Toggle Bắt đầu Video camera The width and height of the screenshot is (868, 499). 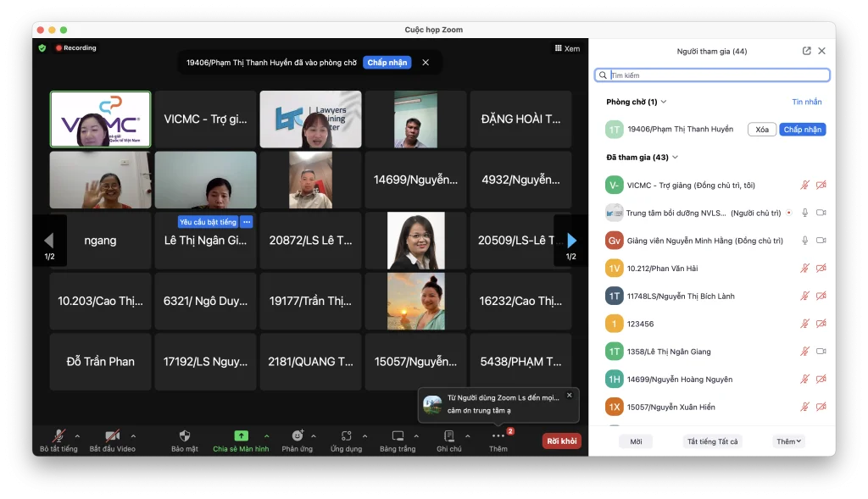(x=112, y=435)
